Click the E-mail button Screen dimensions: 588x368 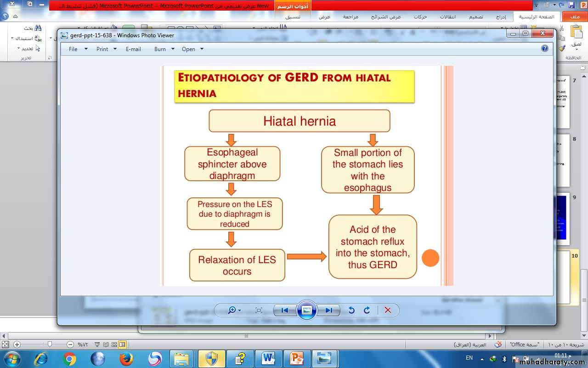133,49
